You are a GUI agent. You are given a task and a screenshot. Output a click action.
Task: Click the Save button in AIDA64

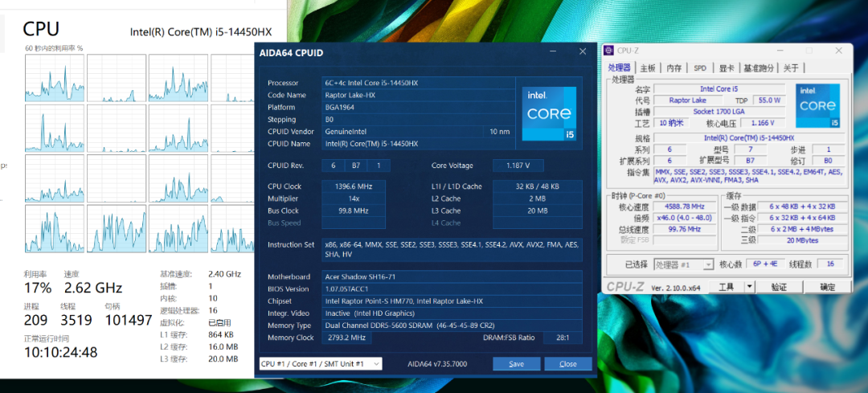(x=517, y=363)
